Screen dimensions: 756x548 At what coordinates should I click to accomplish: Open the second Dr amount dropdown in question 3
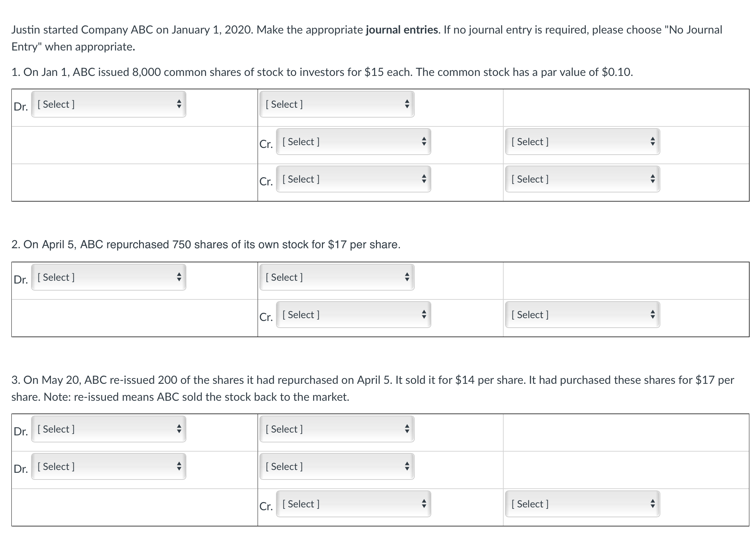336,466
